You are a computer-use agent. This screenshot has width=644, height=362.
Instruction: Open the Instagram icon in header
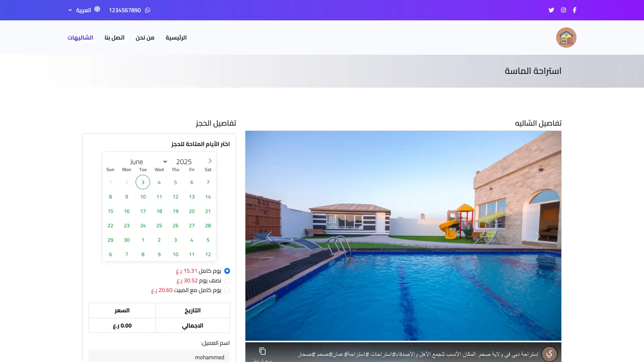click(x=563, y=10)
